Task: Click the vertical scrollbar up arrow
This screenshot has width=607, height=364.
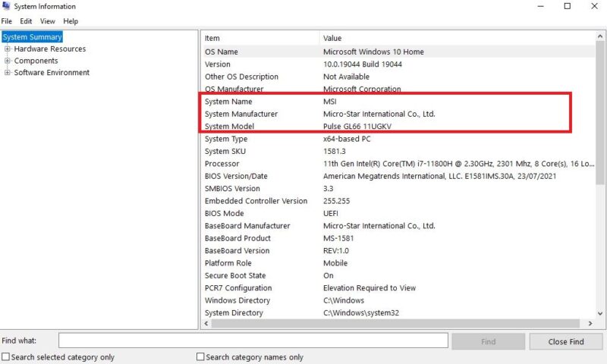Action: coord(600,36)
